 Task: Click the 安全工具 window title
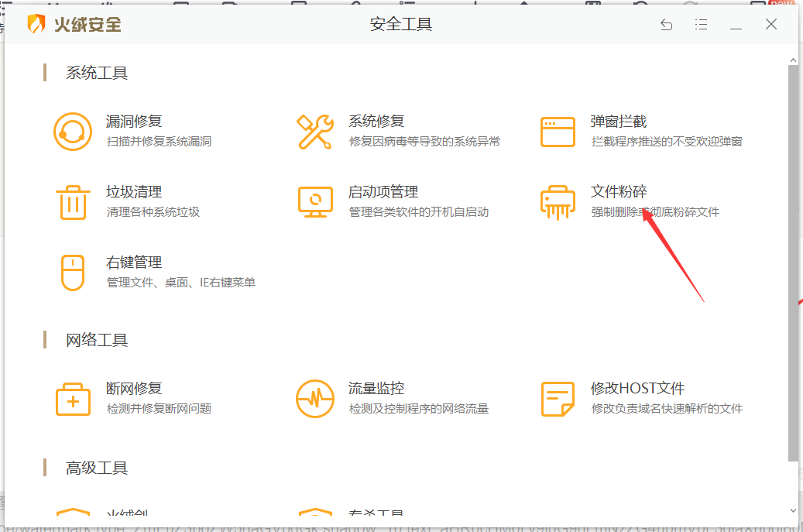401,24
